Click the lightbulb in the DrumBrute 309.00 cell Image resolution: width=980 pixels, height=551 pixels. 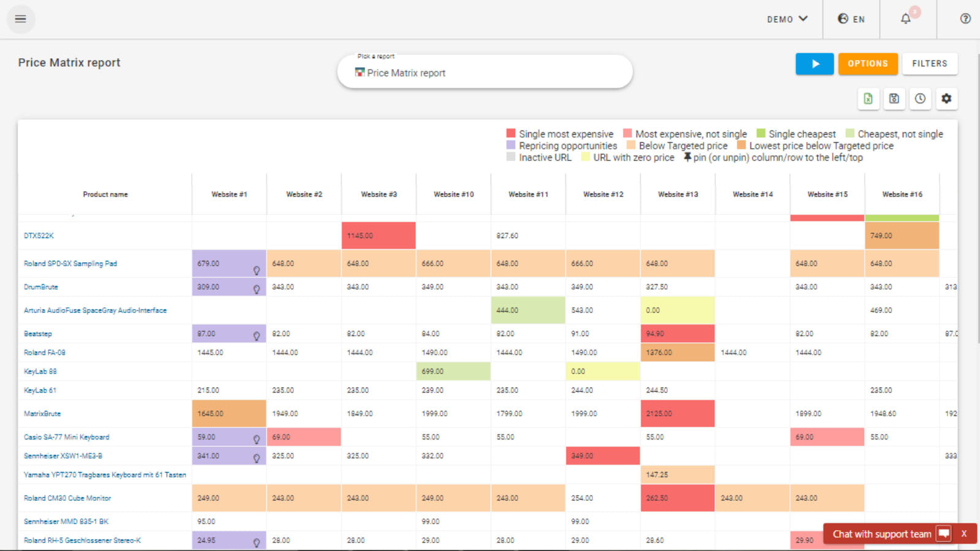(x=257, y=289)
